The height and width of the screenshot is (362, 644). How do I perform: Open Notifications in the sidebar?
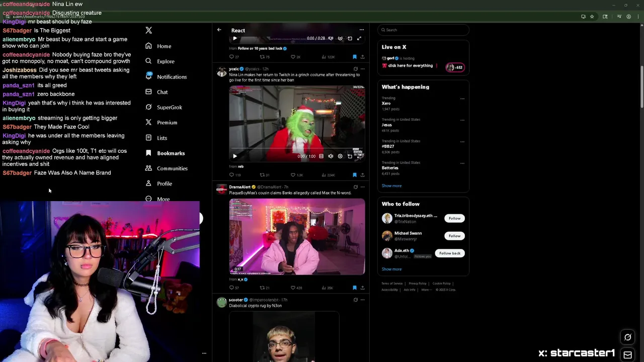tap(166, 76)
